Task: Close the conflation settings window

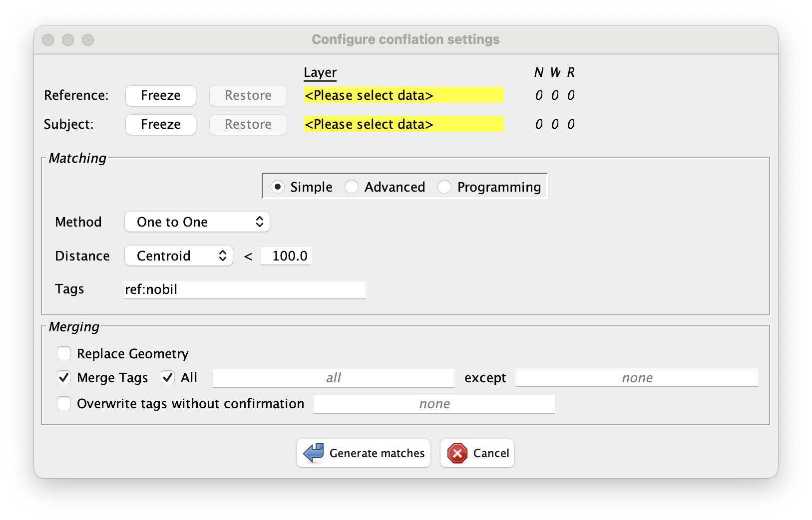Action: coord(48,40)
